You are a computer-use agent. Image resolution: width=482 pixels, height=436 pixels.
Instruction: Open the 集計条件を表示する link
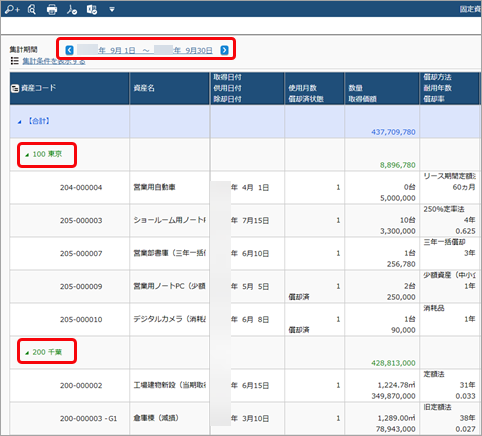54,61
